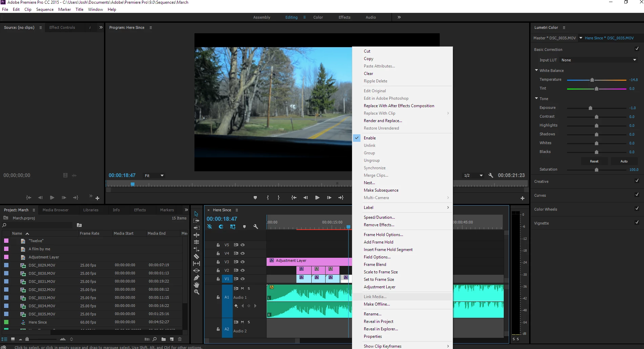Open the Input LUT dropdown
Screen dimensions: 644x349
[599, 60]
